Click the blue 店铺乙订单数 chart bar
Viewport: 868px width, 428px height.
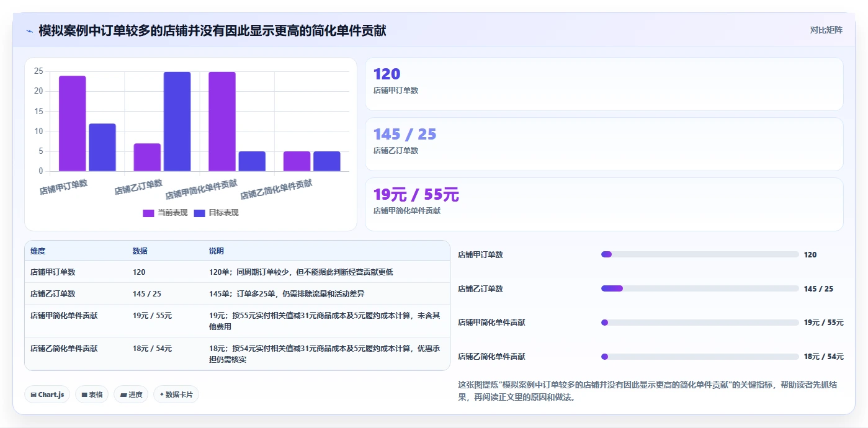click(x=177, y=122)
